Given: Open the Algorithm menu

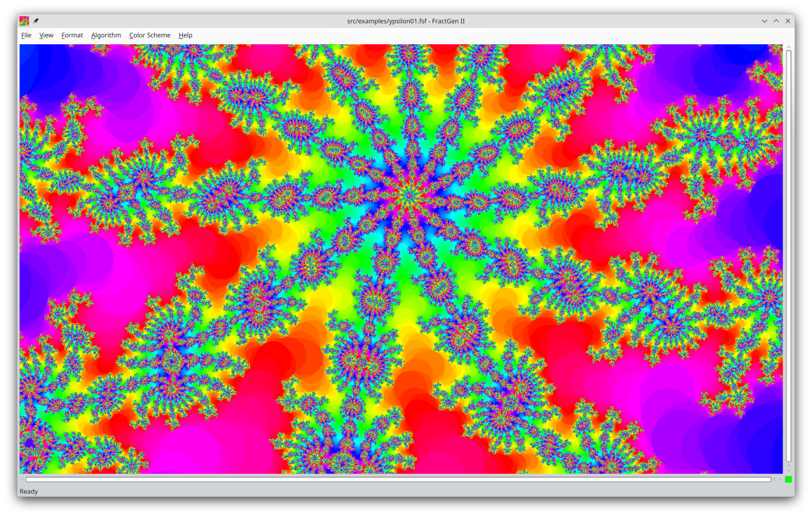Looking at the screenshot, I should click(x=106, y=35).
